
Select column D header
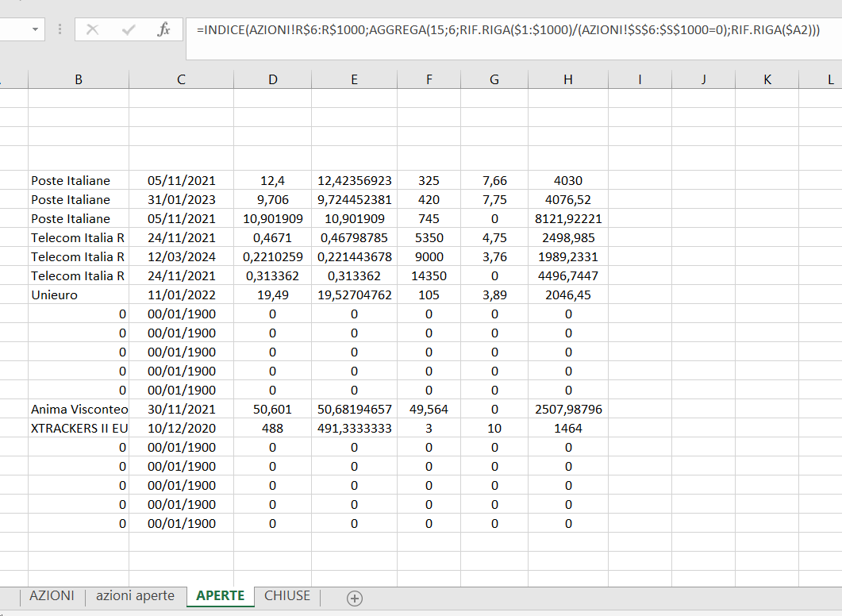(x=273, y=79)
